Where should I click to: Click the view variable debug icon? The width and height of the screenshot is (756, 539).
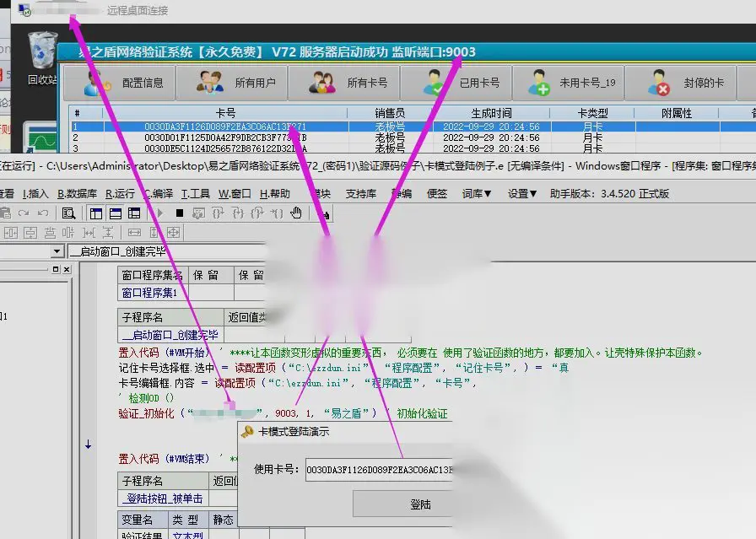[x=198, y=213]
